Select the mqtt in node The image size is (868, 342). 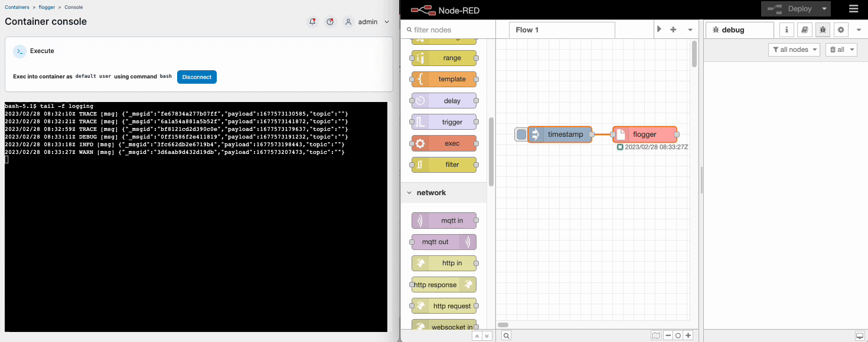pos(444,221)
